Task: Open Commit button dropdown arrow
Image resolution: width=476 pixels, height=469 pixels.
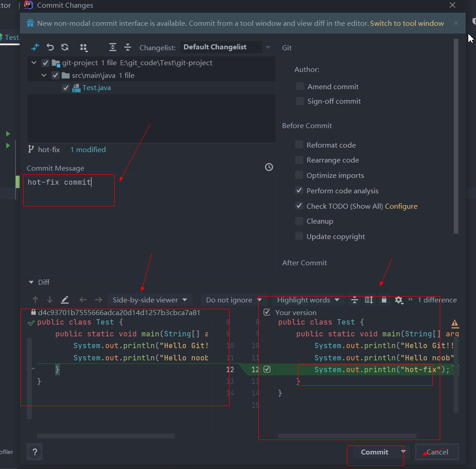Action: pos(403,452)
